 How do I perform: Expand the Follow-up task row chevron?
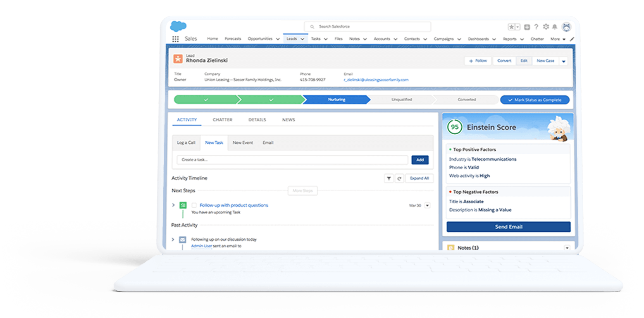click(173, 205)
